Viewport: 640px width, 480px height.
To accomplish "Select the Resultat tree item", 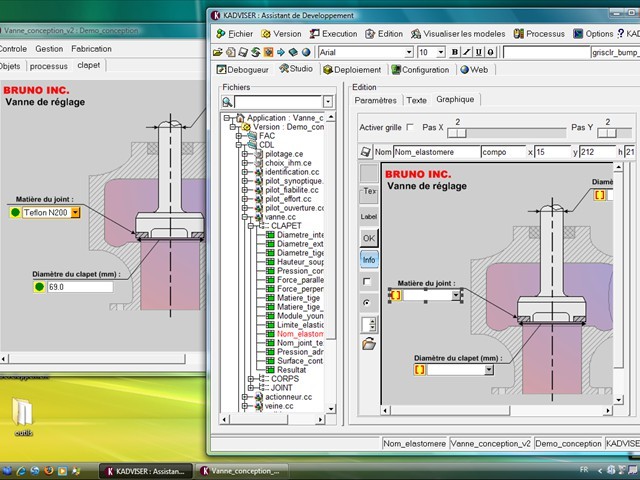I will click(x=291, y=370).
